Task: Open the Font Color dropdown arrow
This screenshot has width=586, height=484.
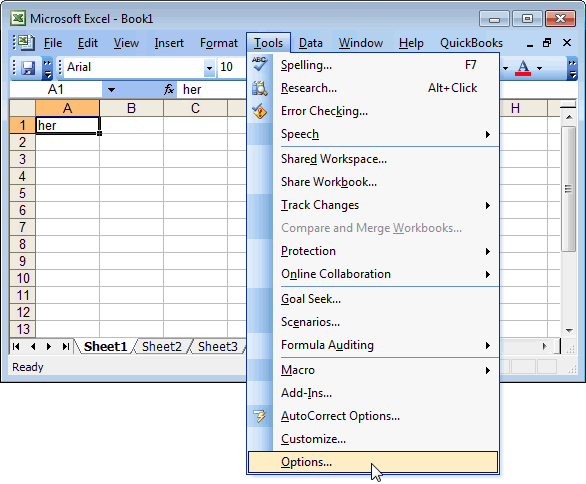Action: click(539, 68)
